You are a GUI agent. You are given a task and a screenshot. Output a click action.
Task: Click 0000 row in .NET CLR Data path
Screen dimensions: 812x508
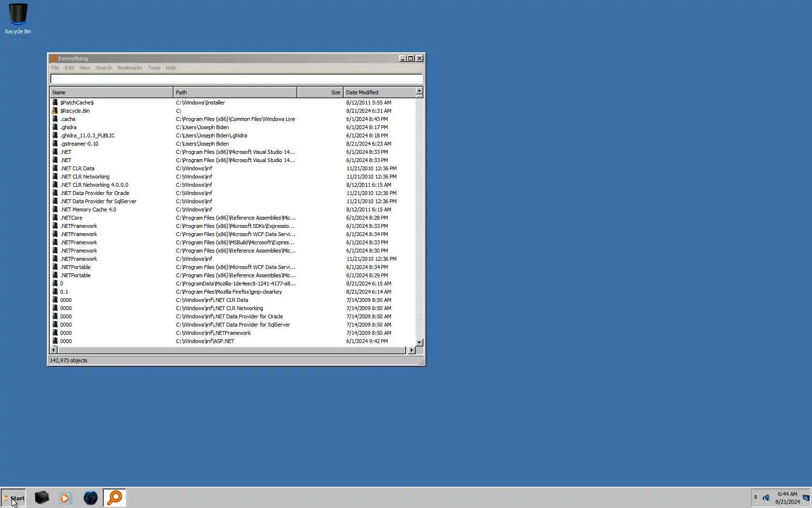[x=66, y=300]
